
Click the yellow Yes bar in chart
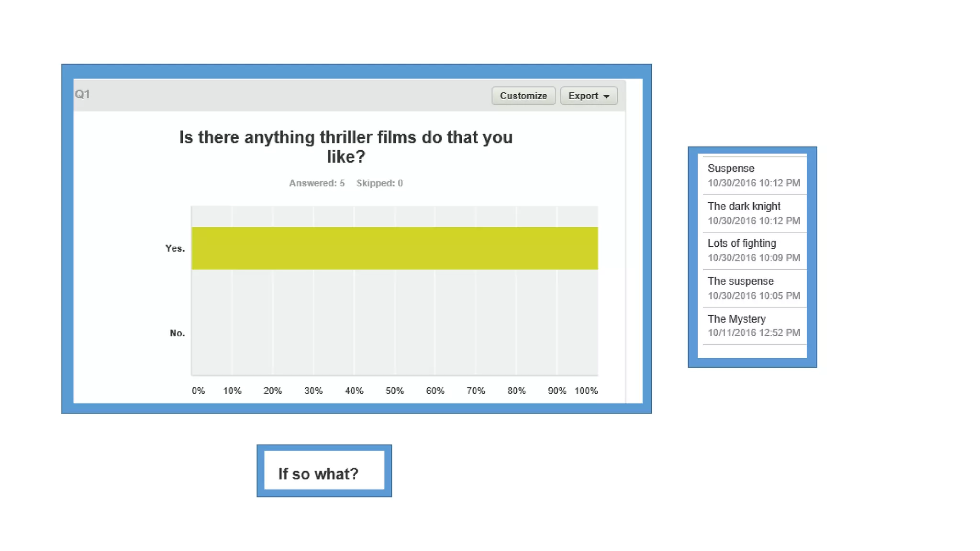(394, 248)
